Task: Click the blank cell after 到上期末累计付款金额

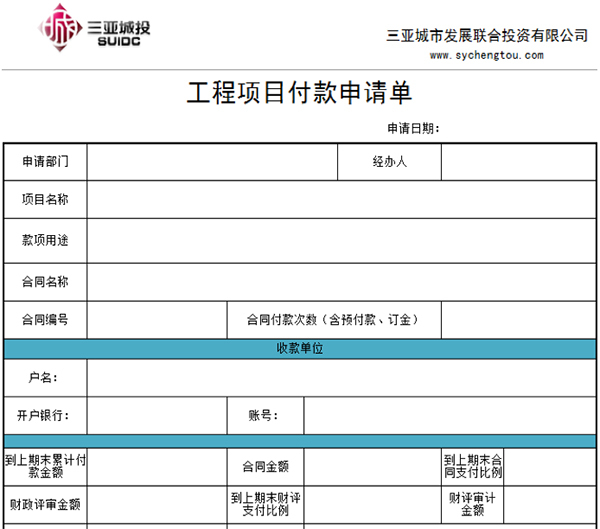Action: [x=157, y=467]
